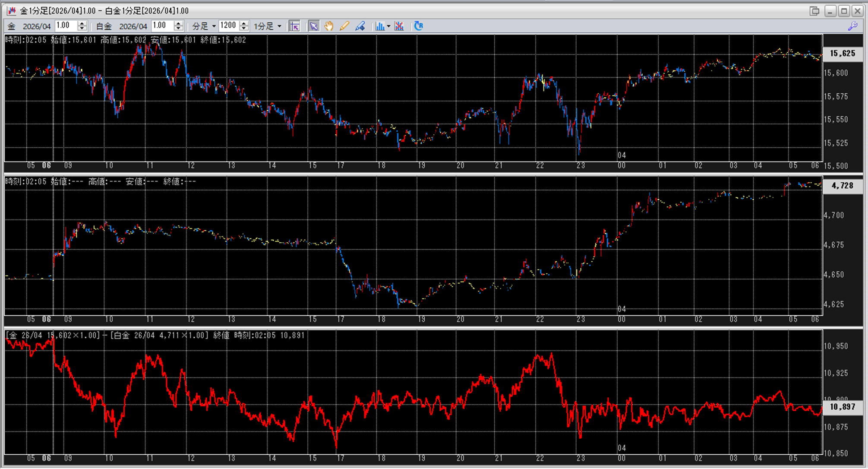The image size is (868, 469).
Task: Select the arrow pointer cursor tool
Action: click(314, 26)
